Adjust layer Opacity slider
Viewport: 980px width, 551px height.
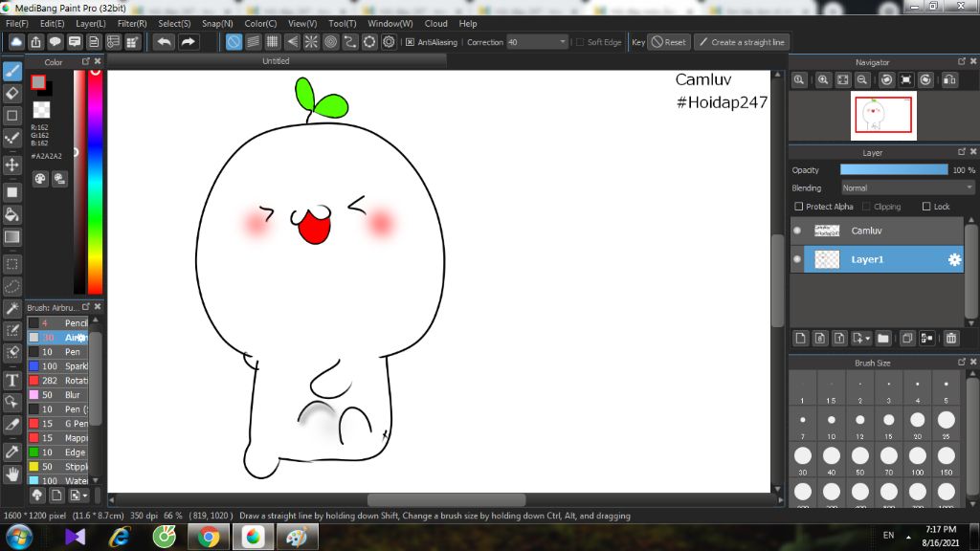894,170
